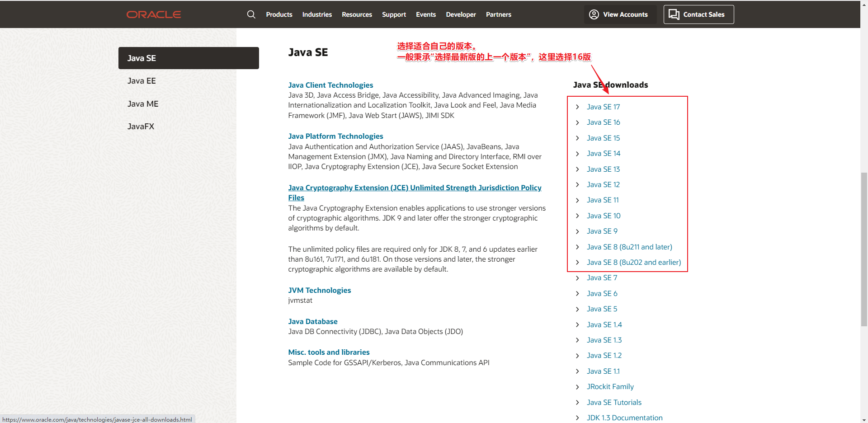The height and width of the screenshot is (423, 868).
Task: Open Misc. tools and libraries link
Action: [329, 352]
